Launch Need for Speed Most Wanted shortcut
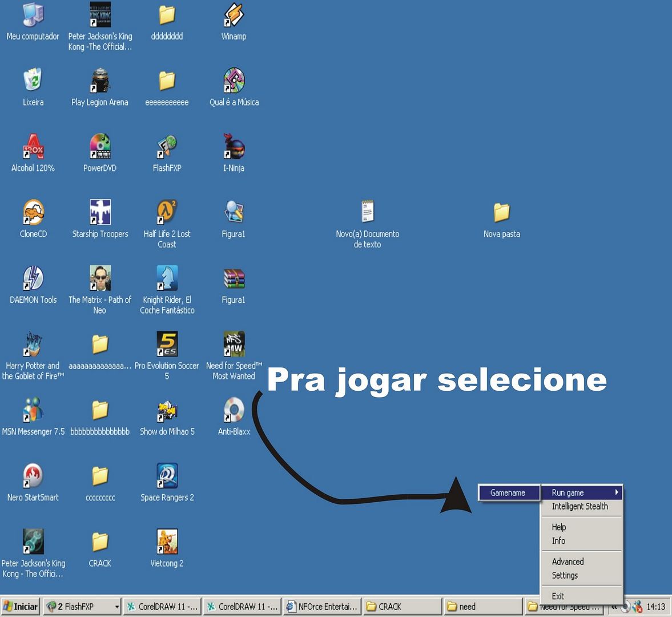Screen dimensions: 672x617 [234, 344]
